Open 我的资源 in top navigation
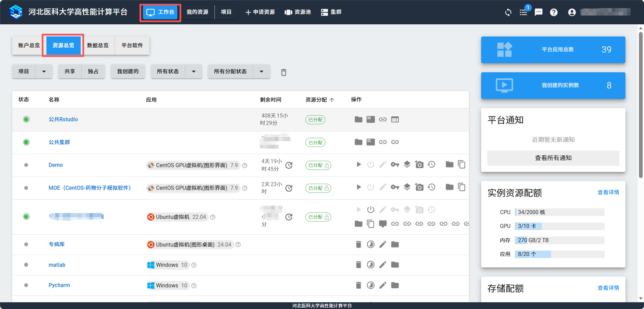644x309 pixels. [x=197, y=12]
